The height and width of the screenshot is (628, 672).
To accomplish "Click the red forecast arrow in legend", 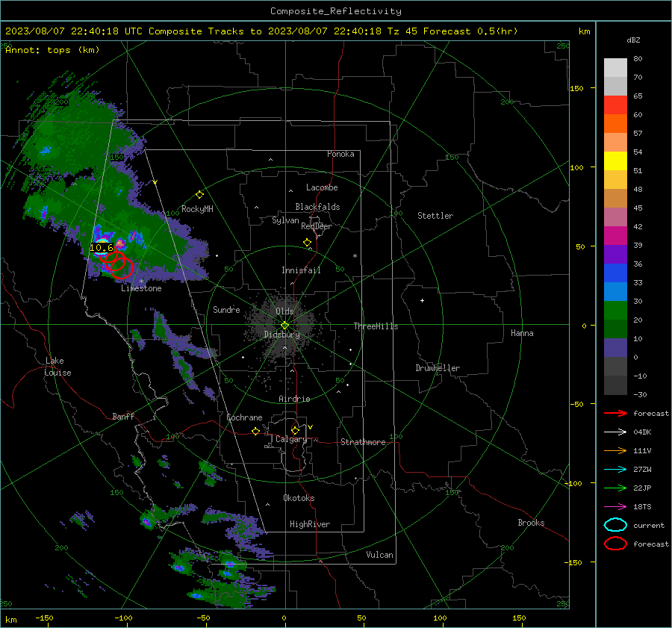I will pos(615,413).
